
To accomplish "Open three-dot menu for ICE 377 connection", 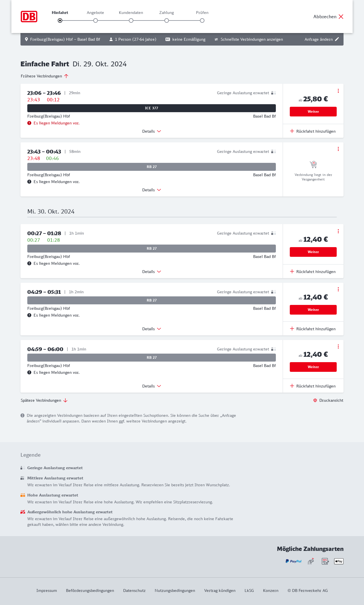I will [338, 91].
